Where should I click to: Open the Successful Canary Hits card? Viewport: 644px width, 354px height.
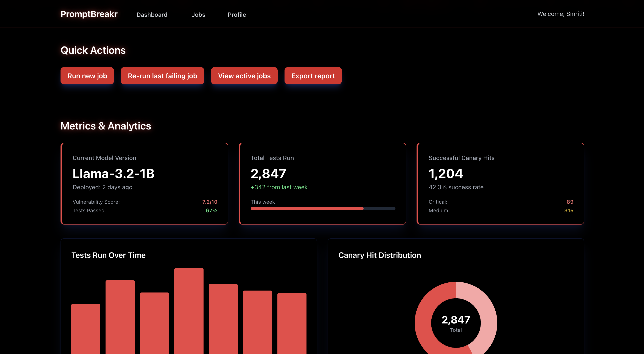click(500, 183)
